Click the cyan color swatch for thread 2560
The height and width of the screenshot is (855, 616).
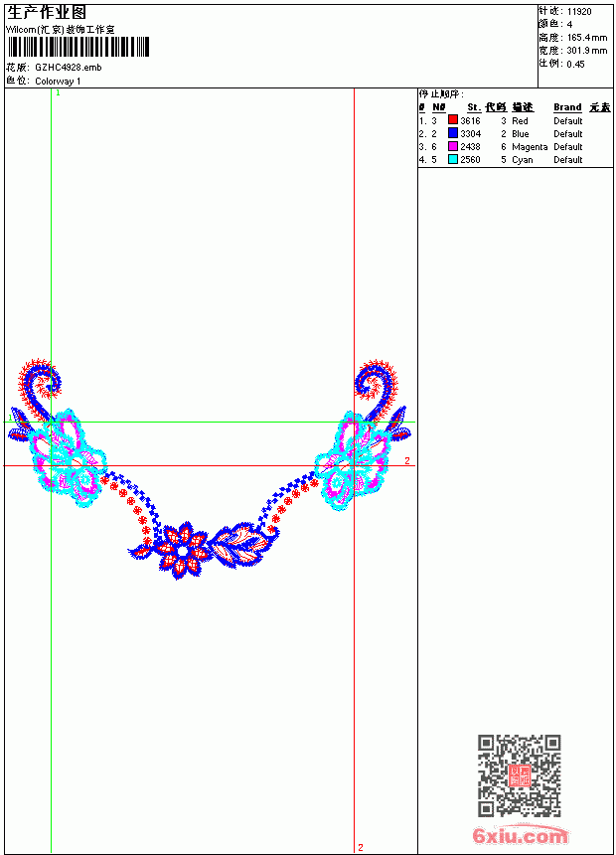452,159
